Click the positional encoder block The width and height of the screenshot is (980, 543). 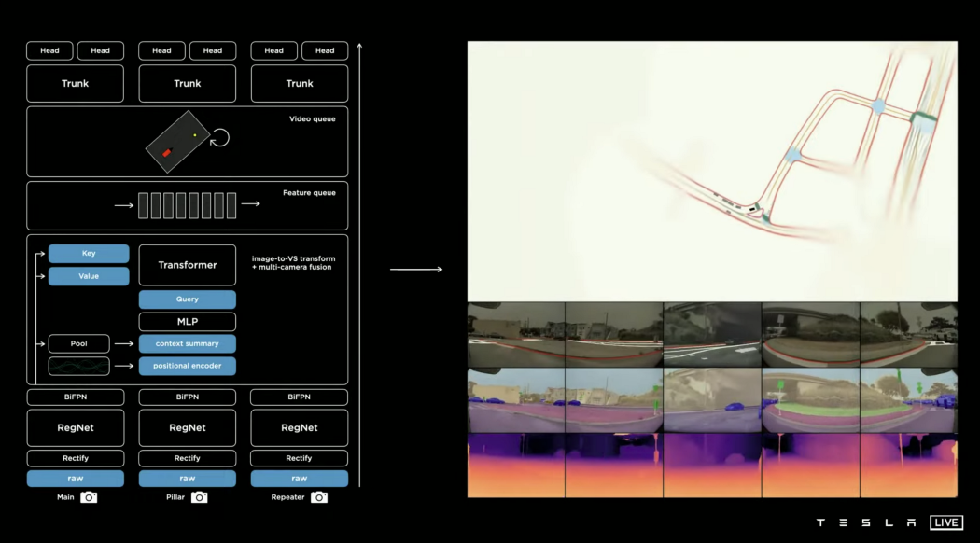click(x=188, y=366)
